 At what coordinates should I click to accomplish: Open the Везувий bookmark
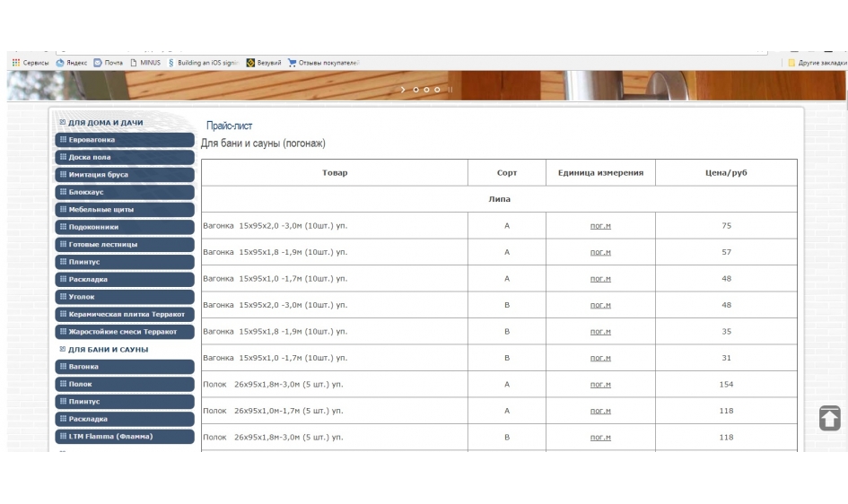(264, 63)
